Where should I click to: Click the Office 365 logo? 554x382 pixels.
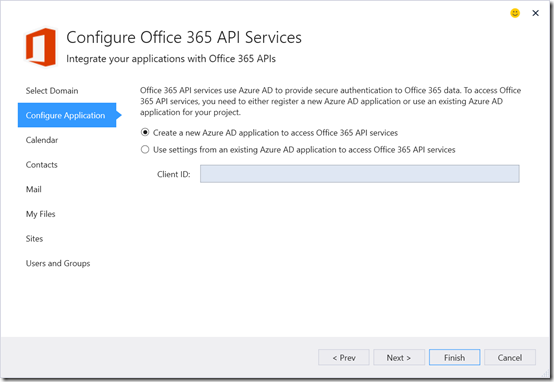click(x=41, y=47)
